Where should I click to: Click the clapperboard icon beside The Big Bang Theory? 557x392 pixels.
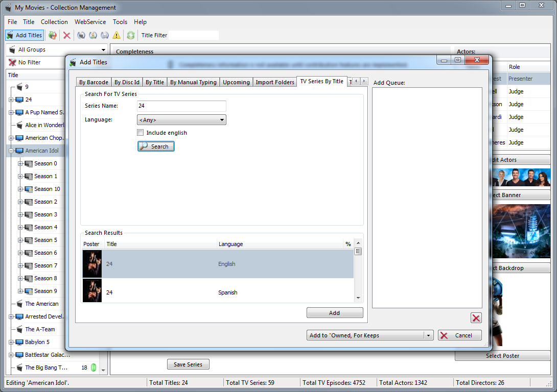coord(19,367)
